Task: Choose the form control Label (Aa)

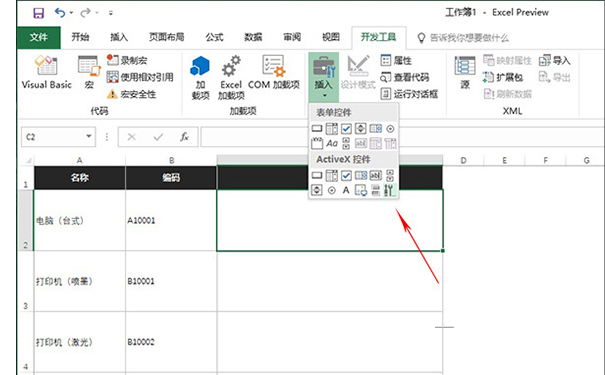Action: click(331, 144)
